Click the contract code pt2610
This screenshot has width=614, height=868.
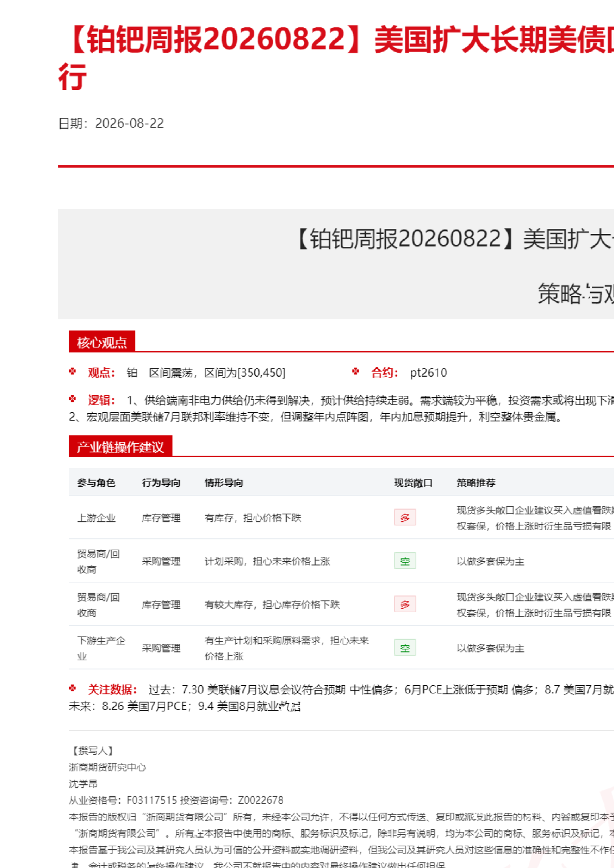(428, 373)
